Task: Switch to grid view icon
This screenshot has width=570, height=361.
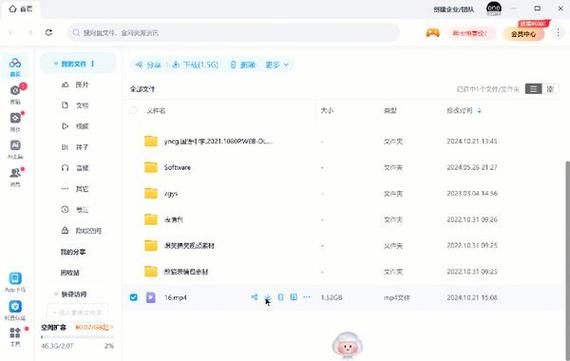Action: click(550, 89)
